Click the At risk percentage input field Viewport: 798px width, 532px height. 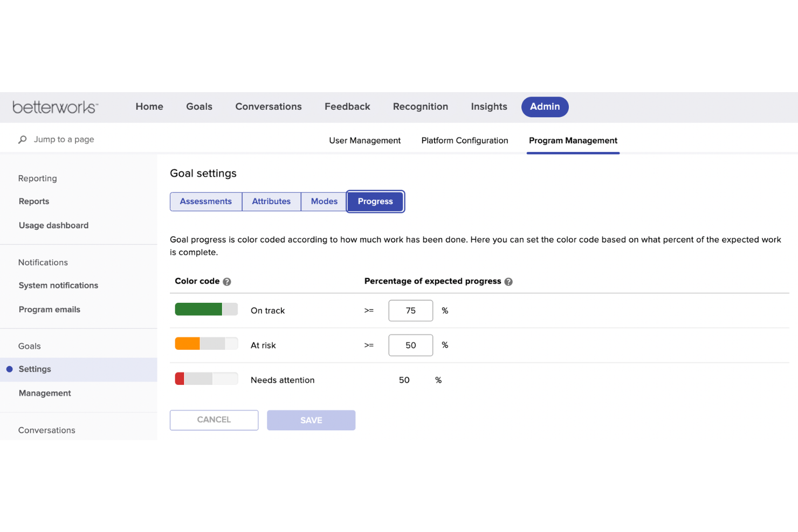point(410,345)
